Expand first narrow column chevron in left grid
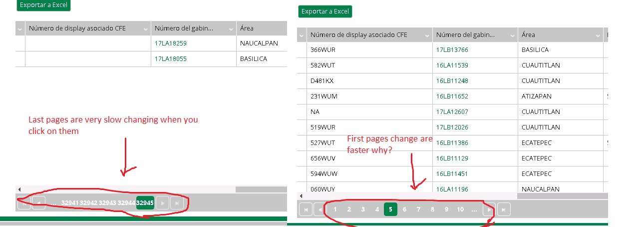 (x=20, y=29)
